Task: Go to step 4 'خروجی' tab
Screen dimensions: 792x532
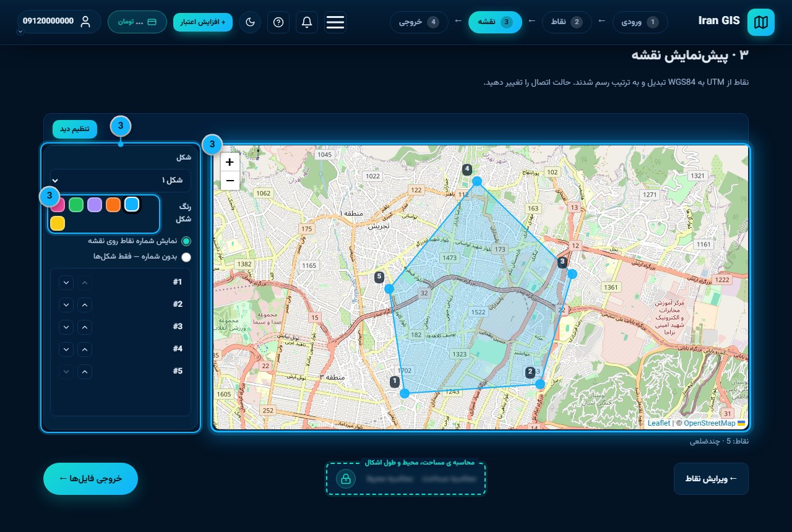Action: (419, 22)
